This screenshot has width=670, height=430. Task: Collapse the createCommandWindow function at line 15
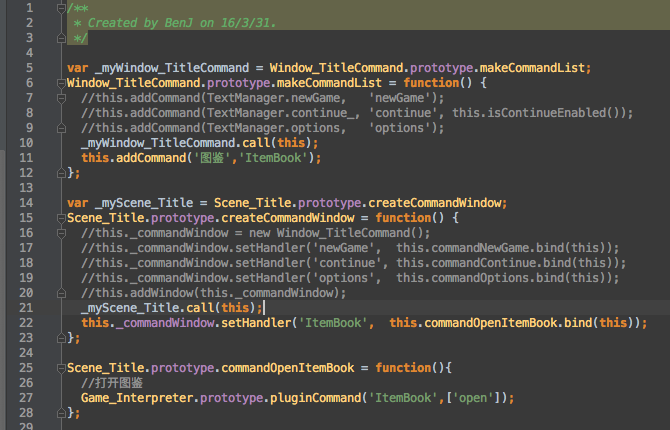click(x=61, y=218)
